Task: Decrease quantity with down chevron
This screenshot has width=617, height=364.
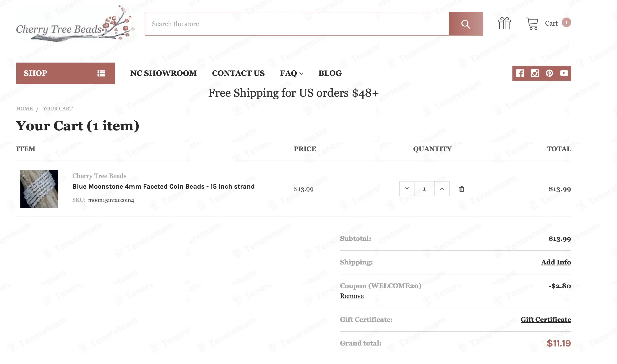Action: pyautogui.click(x=407, y=189)
